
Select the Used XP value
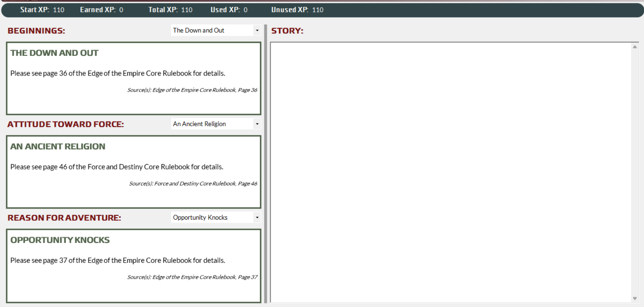tap(245, 10)
